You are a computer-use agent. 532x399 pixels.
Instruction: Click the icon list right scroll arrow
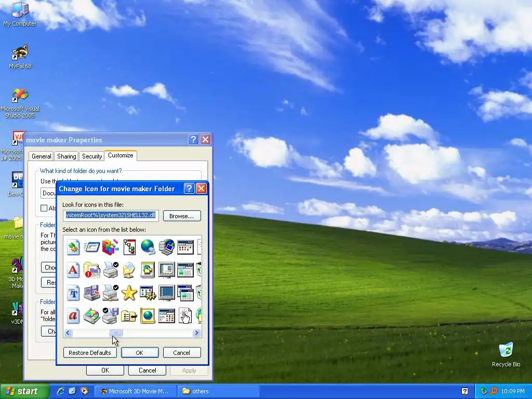point(196,333)
